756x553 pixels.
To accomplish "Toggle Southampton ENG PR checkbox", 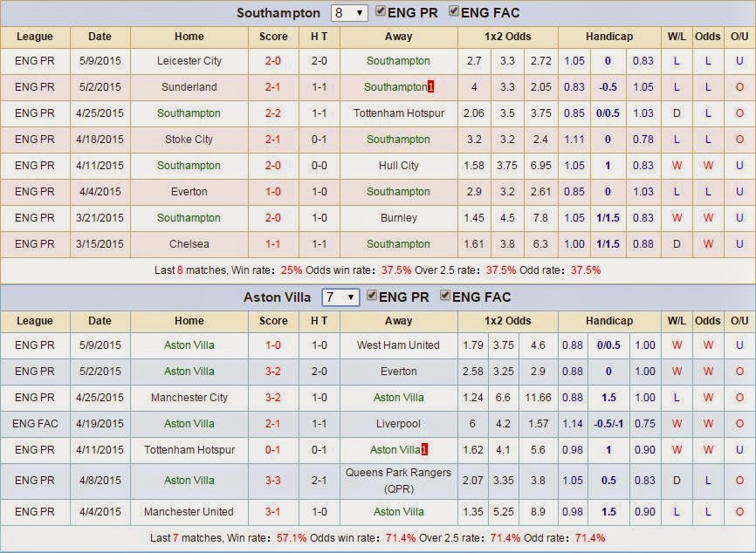I will click(381, 11).
